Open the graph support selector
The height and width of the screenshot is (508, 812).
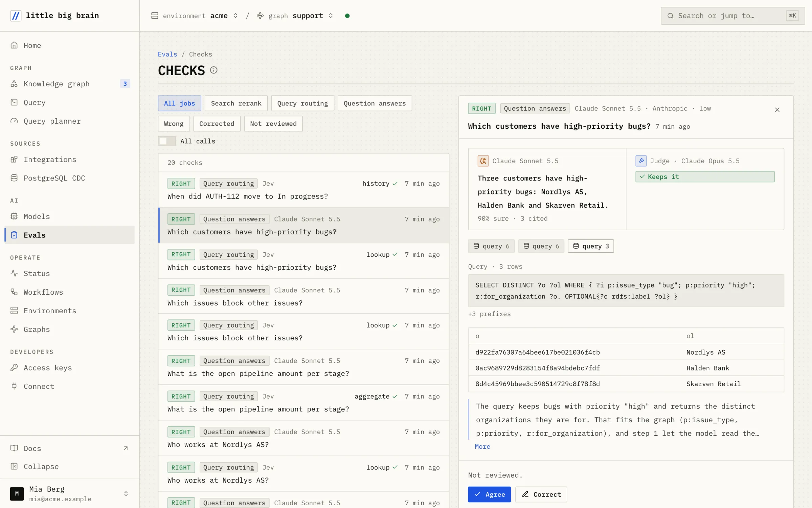click(295, 16)
